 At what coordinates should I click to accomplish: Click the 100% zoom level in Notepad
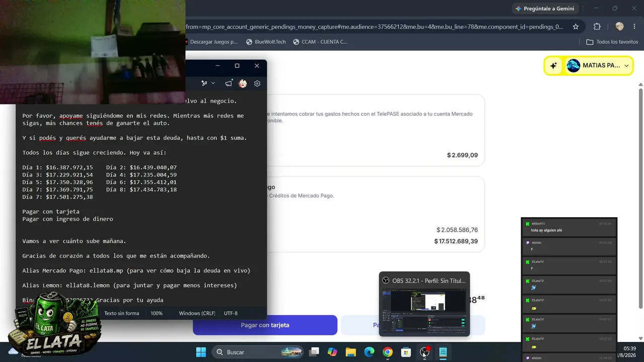pyautogui.click(x=157, y=313)
